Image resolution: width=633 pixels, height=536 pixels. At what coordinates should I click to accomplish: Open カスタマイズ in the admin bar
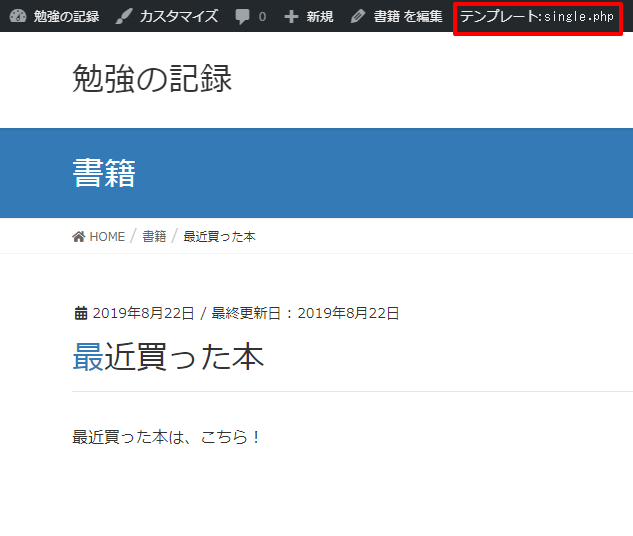(178, 17)
